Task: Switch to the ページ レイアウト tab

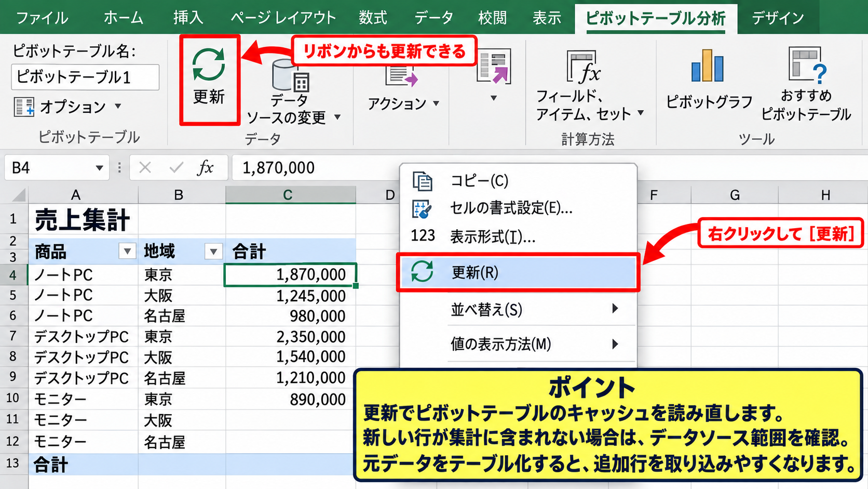Action: click(x=283, y=18)
